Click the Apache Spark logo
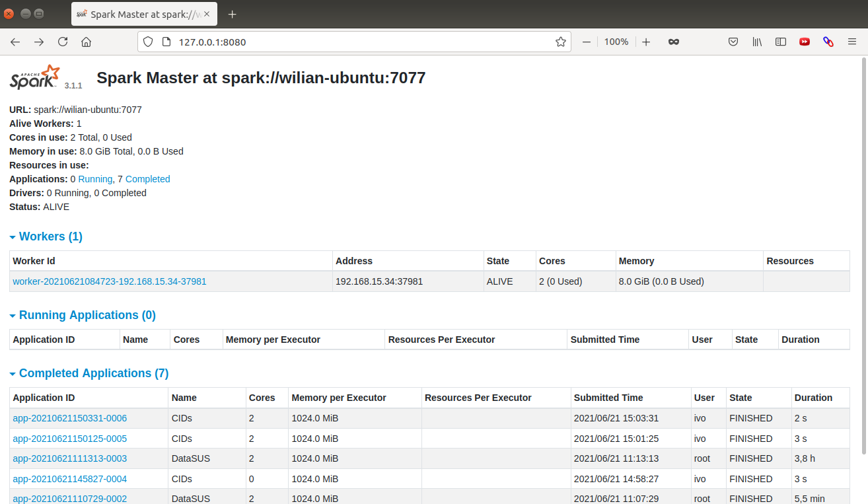Screen dimensions: 868x504 (36, 77)
